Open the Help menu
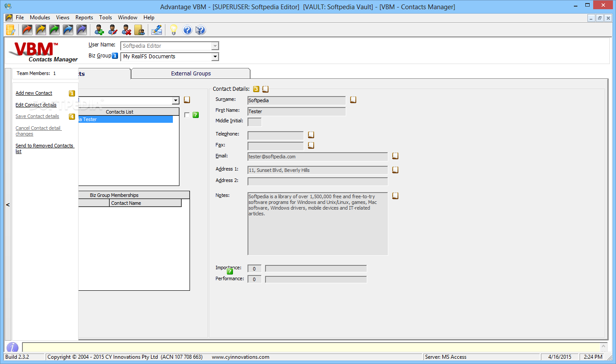The image size is (616, 364). point(149,18)
